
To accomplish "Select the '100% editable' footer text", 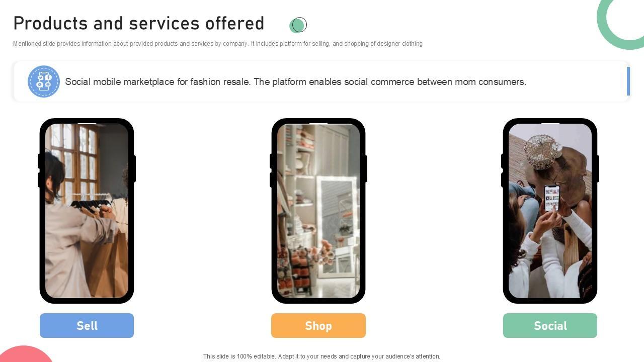I will [321, 356].
